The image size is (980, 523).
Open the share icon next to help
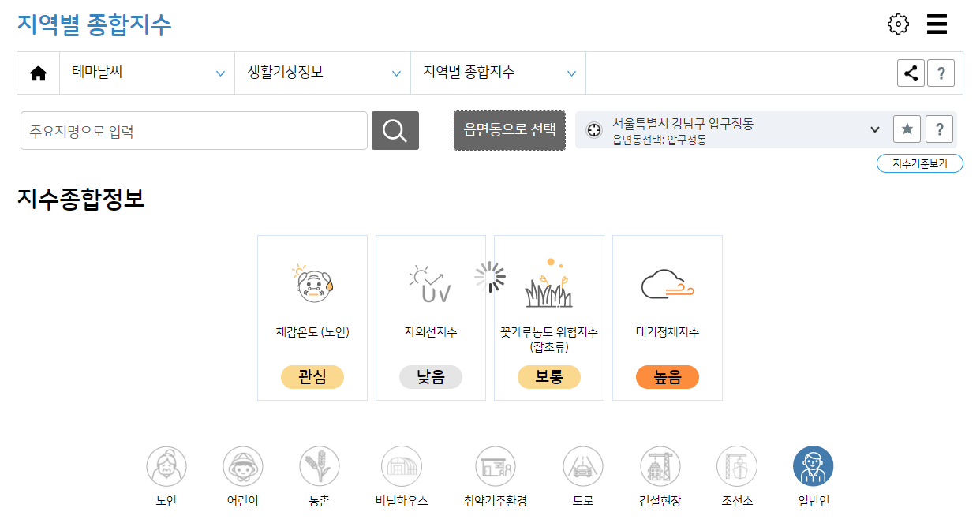point(911,73)
